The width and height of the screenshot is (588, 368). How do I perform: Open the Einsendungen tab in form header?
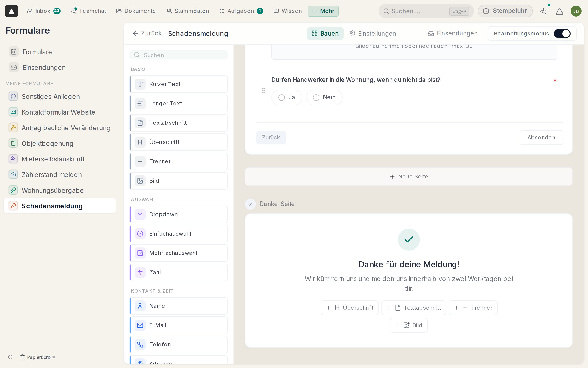453,33
